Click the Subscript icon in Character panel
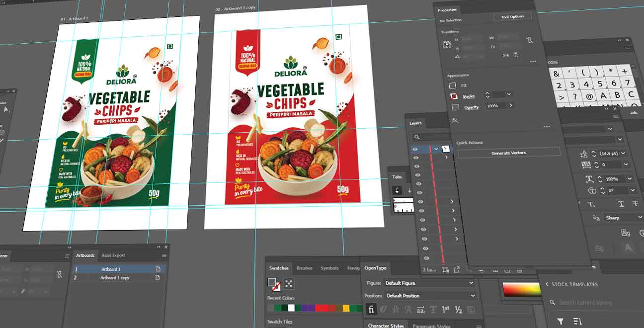 pos(592,204)
